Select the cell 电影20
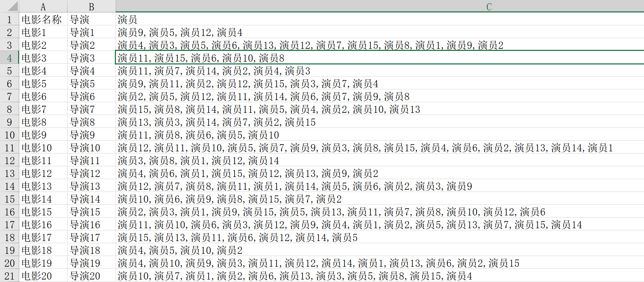This screenshot has width=644, height=282. point(43,276)
